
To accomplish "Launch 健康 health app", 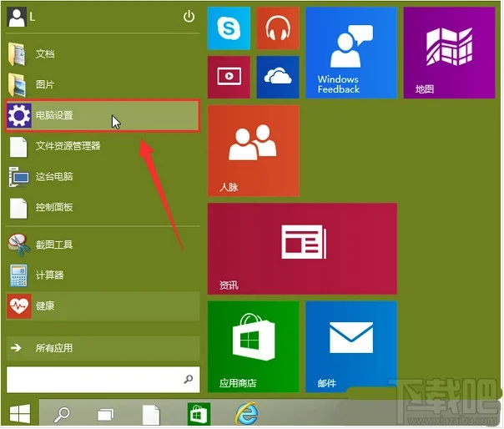I will tap(103, 306).
